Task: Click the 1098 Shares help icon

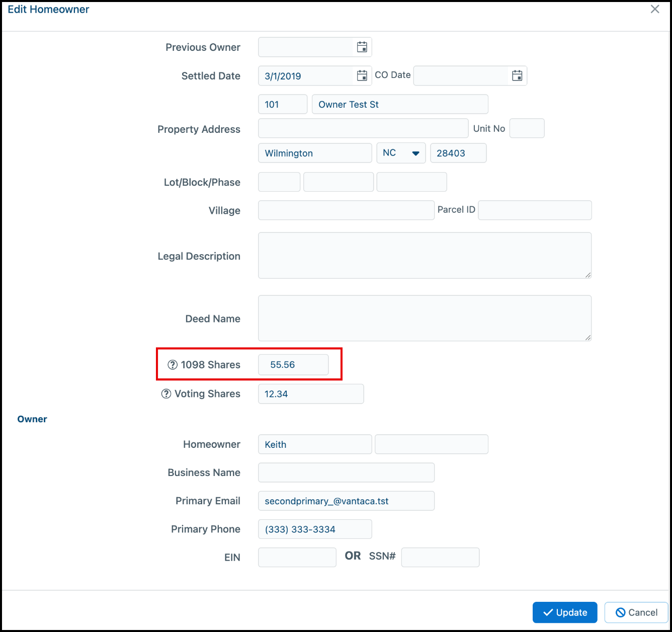Action: pos(173,364)
